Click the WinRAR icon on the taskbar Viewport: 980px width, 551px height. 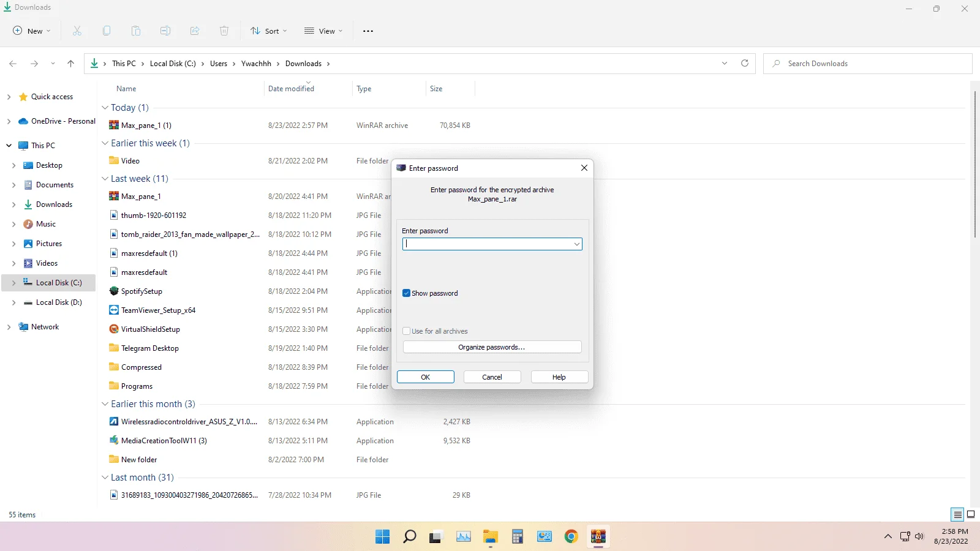598,537
